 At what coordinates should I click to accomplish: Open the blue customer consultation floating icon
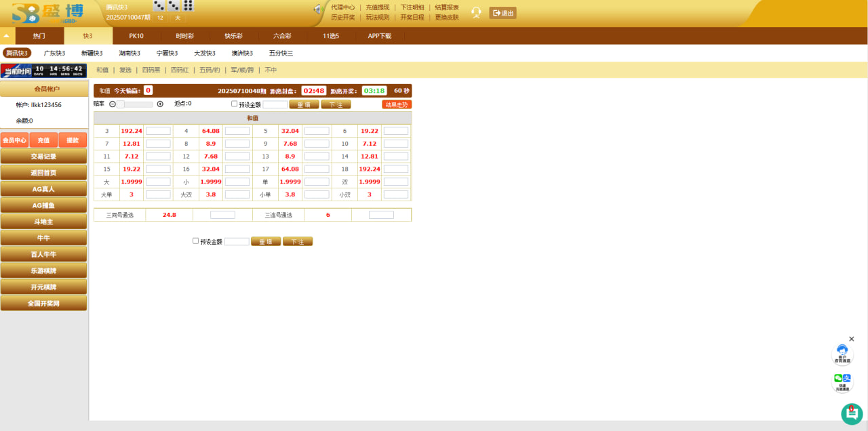[x=842, y=354]
